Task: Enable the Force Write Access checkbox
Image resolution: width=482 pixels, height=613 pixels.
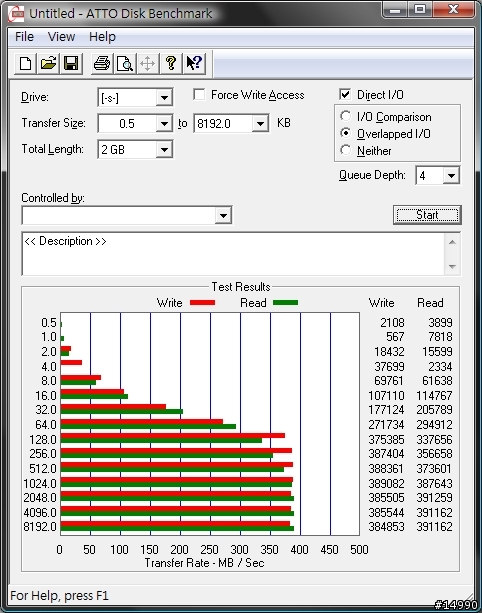Action: click(199, 95)
